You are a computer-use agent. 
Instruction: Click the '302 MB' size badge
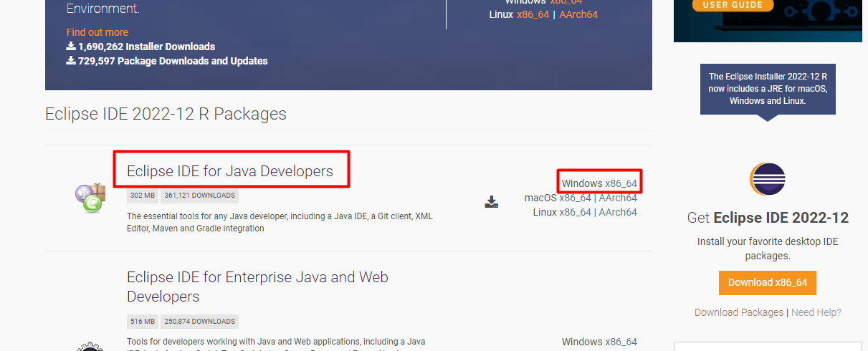click(143, 195)
